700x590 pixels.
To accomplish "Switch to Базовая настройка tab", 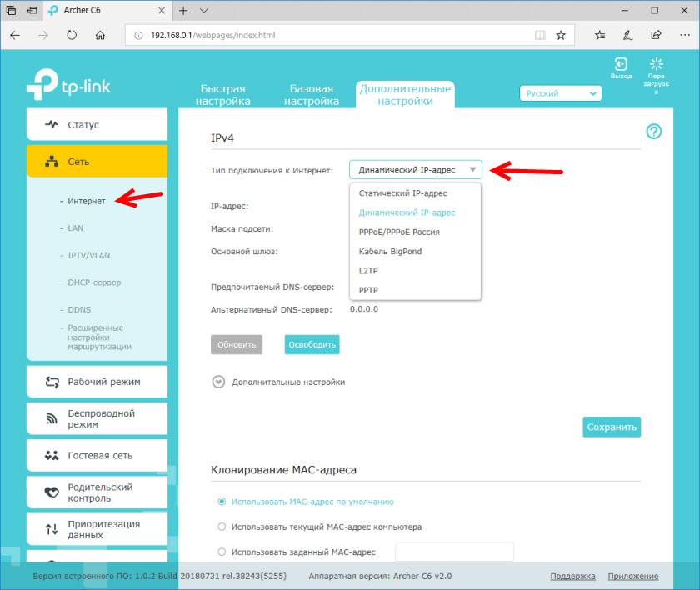I will (312, 95).
